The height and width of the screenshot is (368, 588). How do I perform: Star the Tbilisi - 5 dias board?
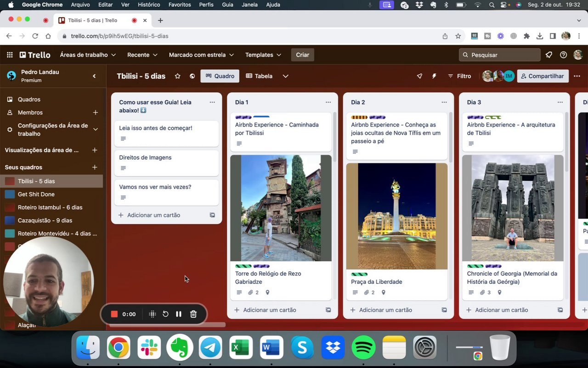point(177,76)
